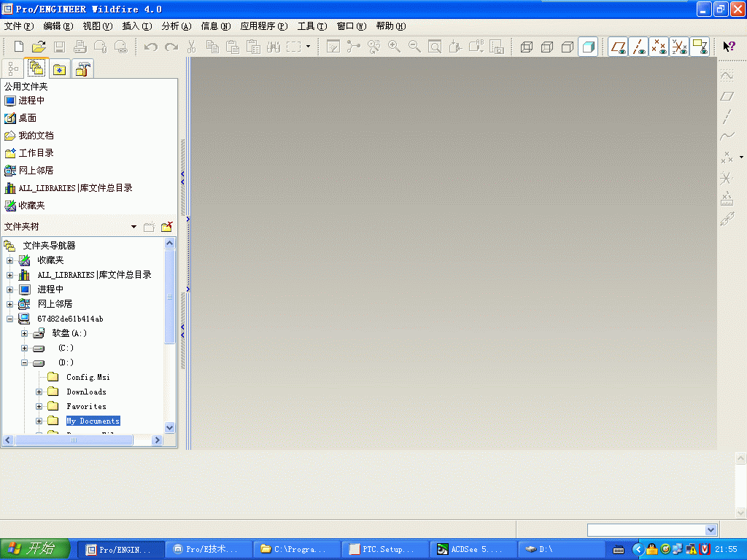Screen dimensions: 747x560
Task: Click the Copy toolbar icon
Action: pyautogui.click(x=212, y=46)
